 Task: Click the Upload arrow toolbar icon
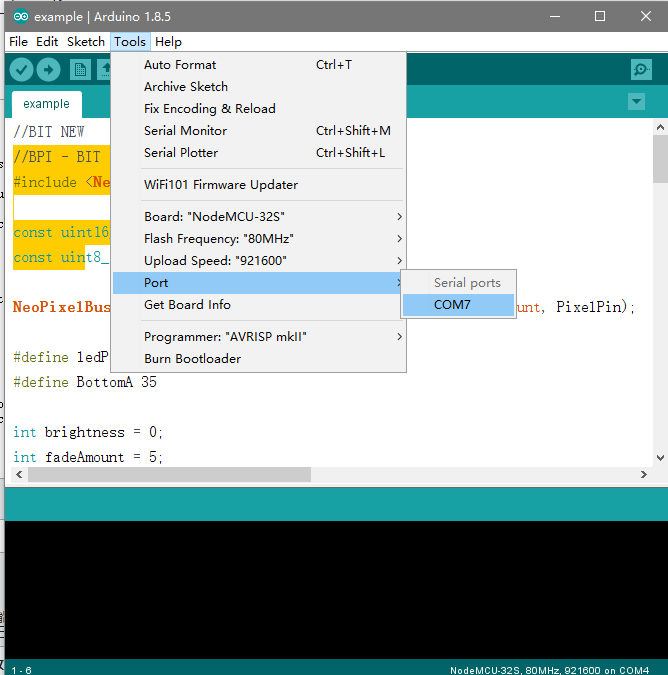49,69
